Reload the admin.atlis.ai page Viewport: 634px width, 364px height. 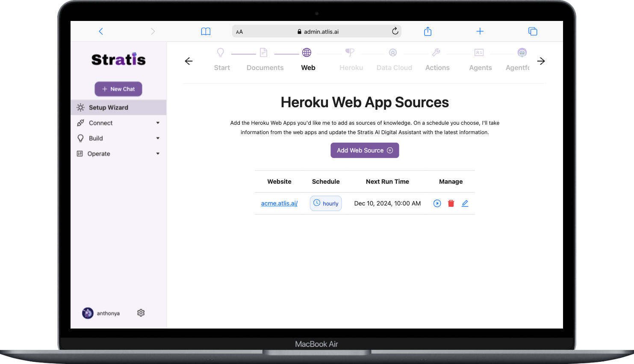(395, 31)
